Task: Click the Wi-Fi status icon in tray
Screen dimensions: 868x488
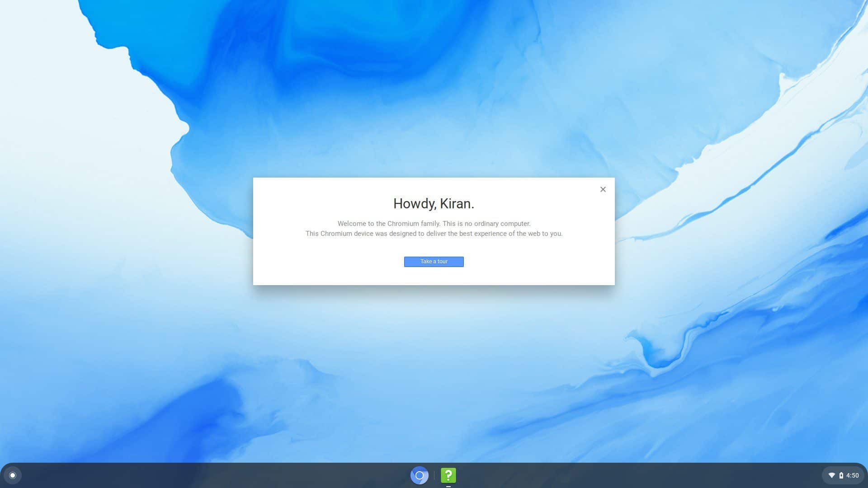Action: point(831,475)
